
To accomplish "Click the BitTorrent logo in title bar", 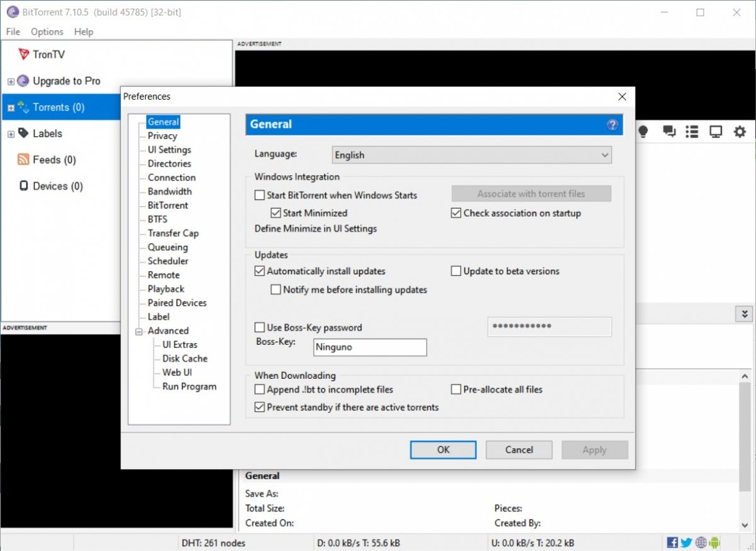I will point(12,13).
